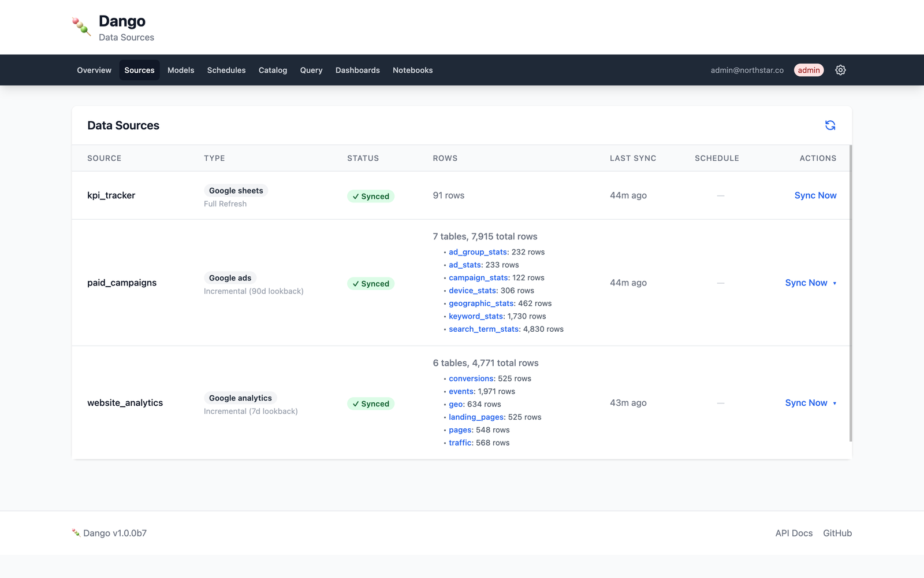Click 'Incremental (7d lookback)' text
Viewport: 924px width, 578px height.
pos(251,412)
